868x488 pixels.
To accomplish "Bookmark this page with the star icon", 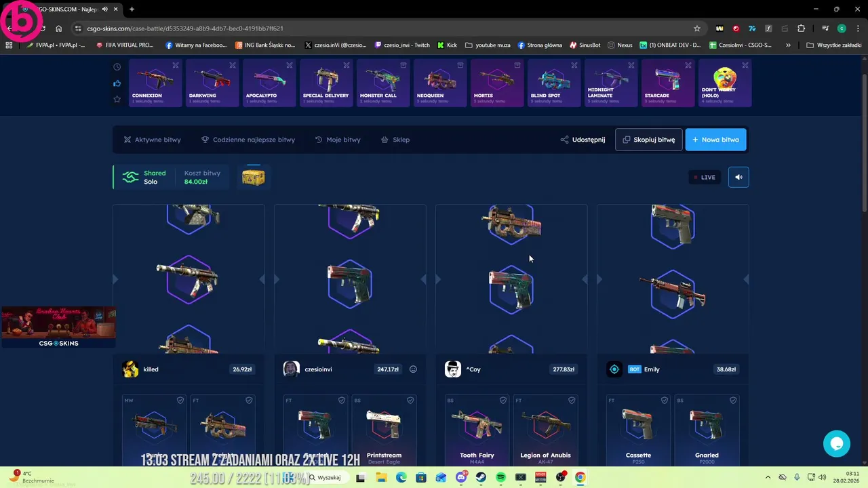I will coord(696,28).
